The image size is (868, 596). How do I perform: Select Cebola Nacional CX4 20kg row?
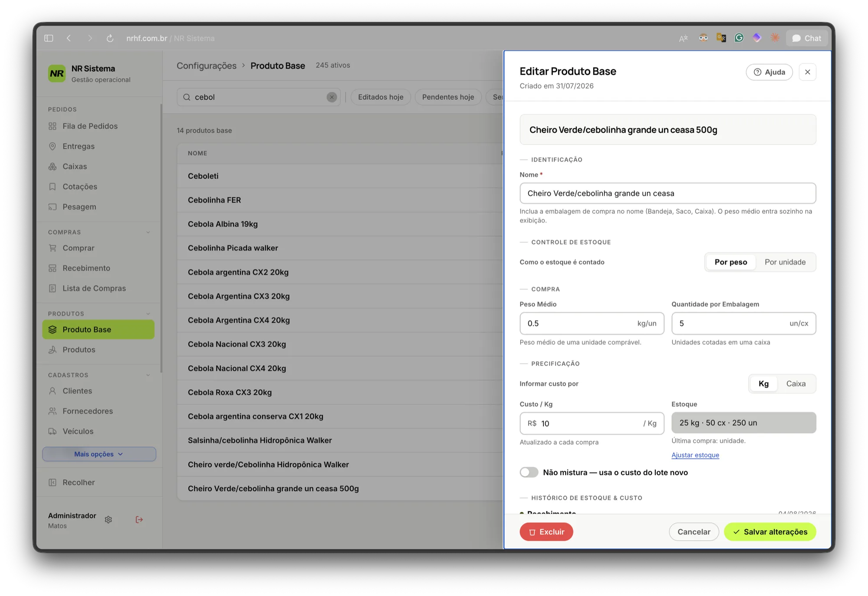(340, 368)
